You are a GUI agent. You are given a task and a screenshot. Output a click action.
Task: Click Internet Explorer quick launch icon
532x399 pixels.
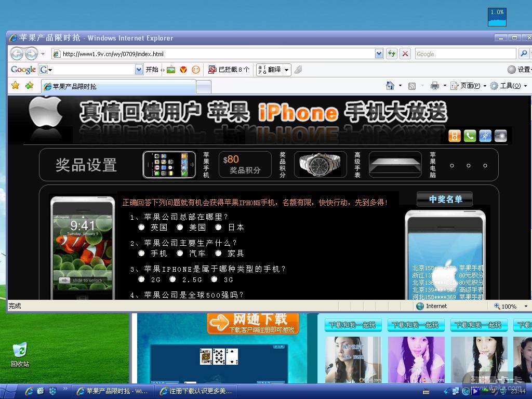29,391
